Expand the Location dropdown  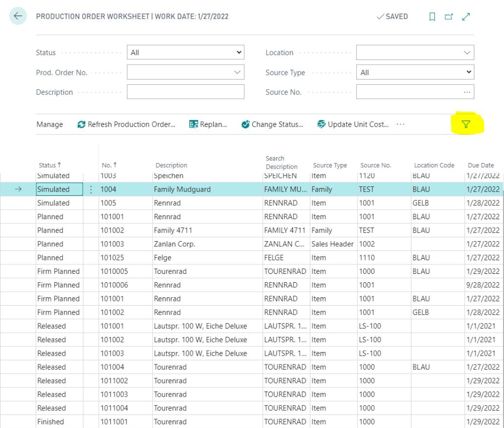tap(467, 53)
